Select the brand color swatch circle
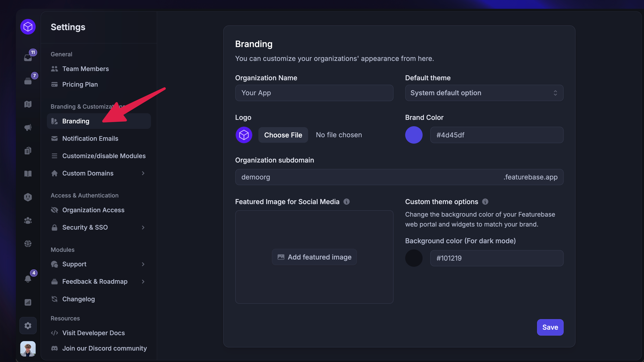The width and height of the screenshot is (644, 362). (x=414, y=135)
